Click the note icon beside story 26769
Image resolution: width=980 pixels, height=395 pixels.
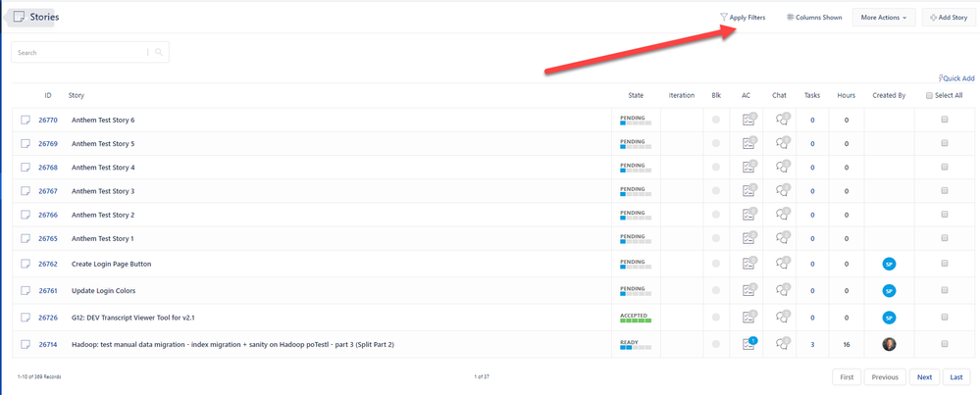point(26,143)
